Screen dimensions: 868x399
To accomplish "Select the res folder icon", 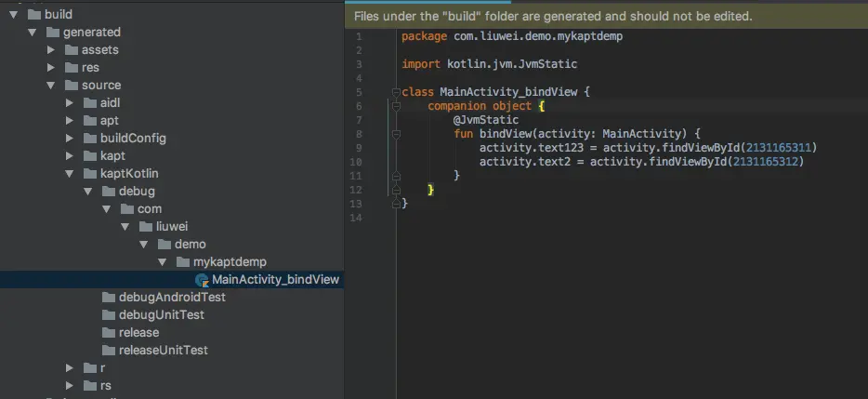I will [x=72, y=68].
